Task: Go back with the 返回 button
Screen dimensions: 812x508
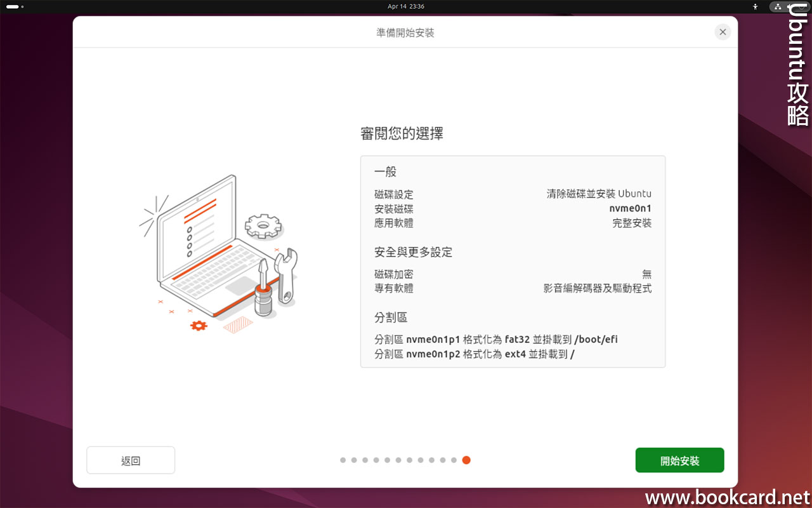Action: click(x=131, y=460)
